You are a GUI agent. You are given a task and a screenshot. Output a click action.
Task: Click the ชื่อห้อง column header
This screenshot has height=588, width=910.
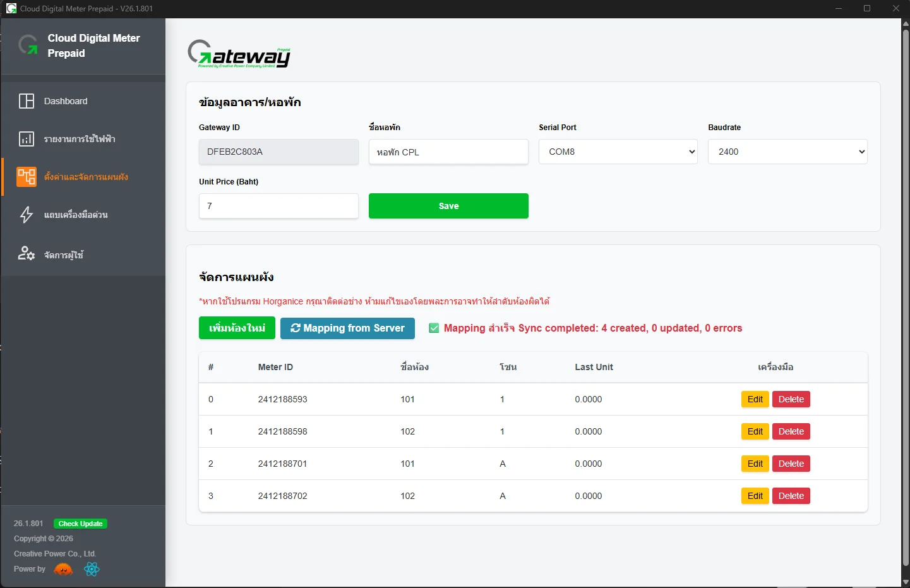click(x=414, y=367)
